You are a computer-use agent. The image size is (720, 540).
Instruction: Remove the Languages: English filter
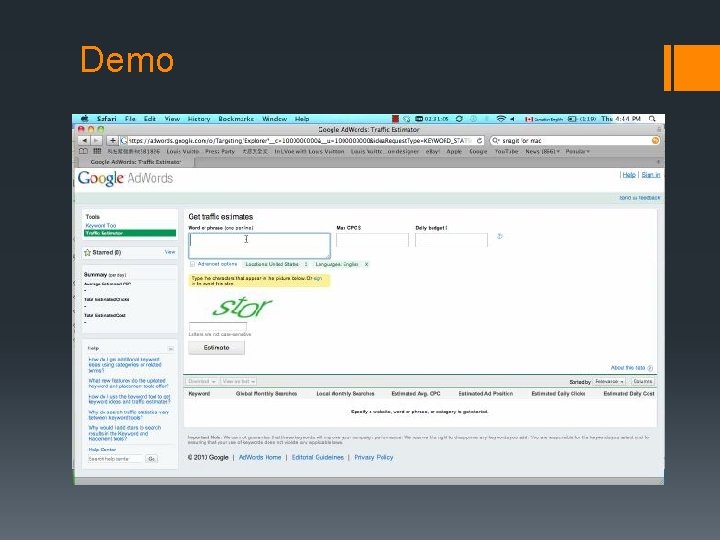(x=366, y=264)
